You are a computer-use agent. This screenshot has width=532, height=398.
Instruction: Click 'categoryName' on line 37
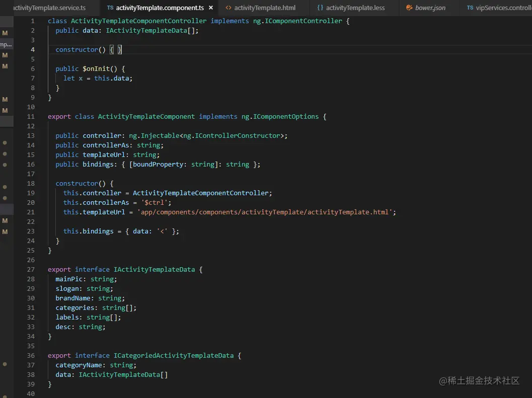pyautogui.click(x=79, y=365)
